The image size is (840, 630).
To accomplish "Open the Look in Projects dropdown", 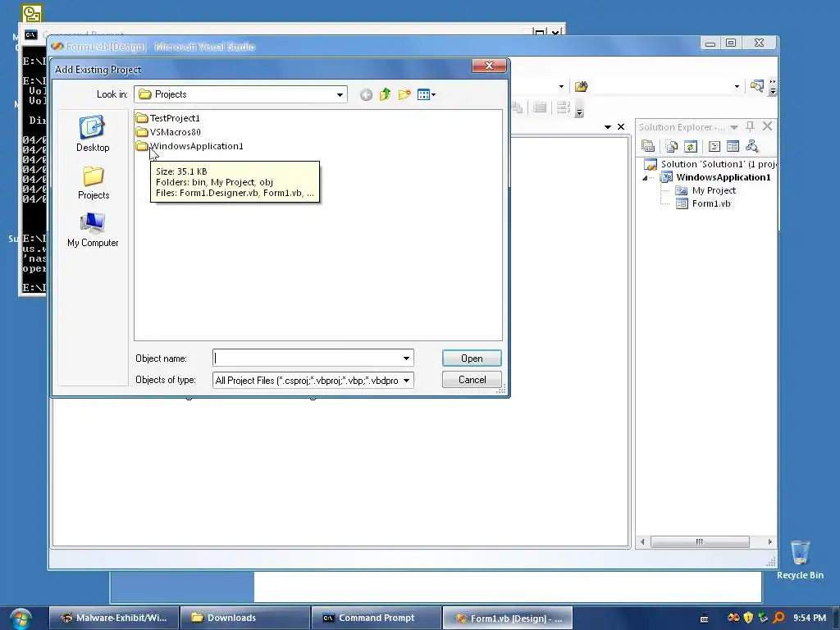I will tap(340, 95).
